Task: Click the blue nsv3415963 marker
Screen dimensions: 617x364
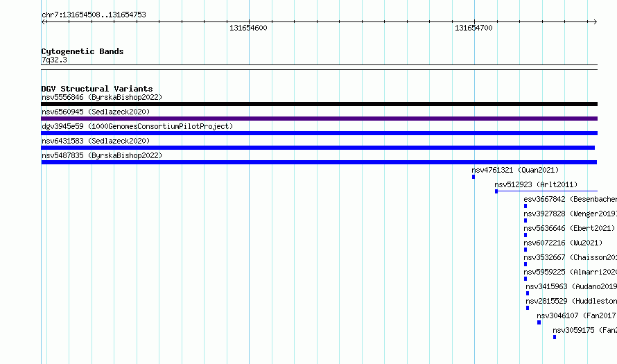Action: [528, 293]
